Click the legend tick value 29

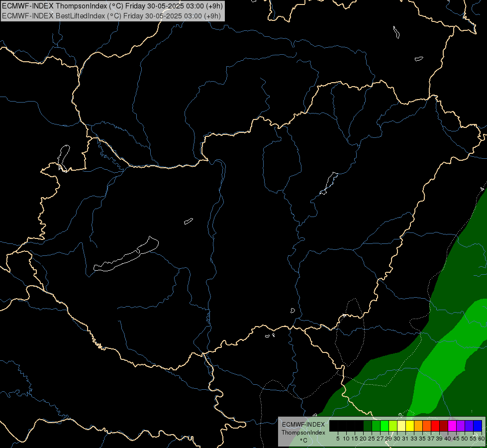coord(389,439)
